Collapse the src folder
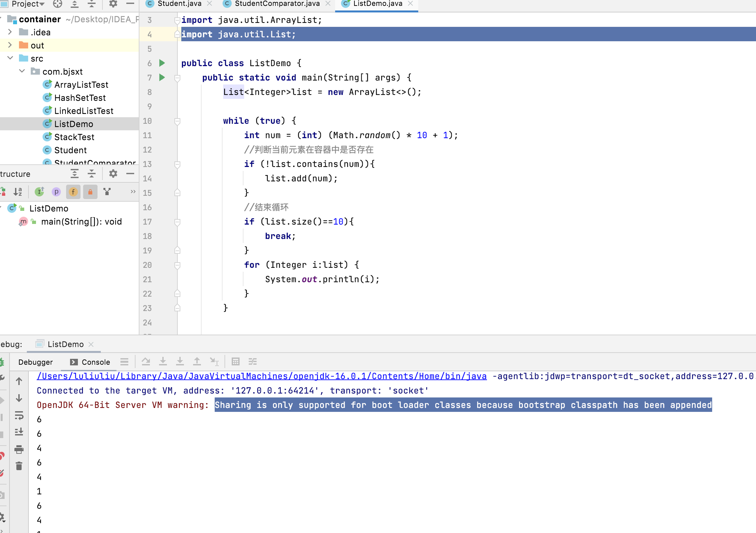 point(10,58)
